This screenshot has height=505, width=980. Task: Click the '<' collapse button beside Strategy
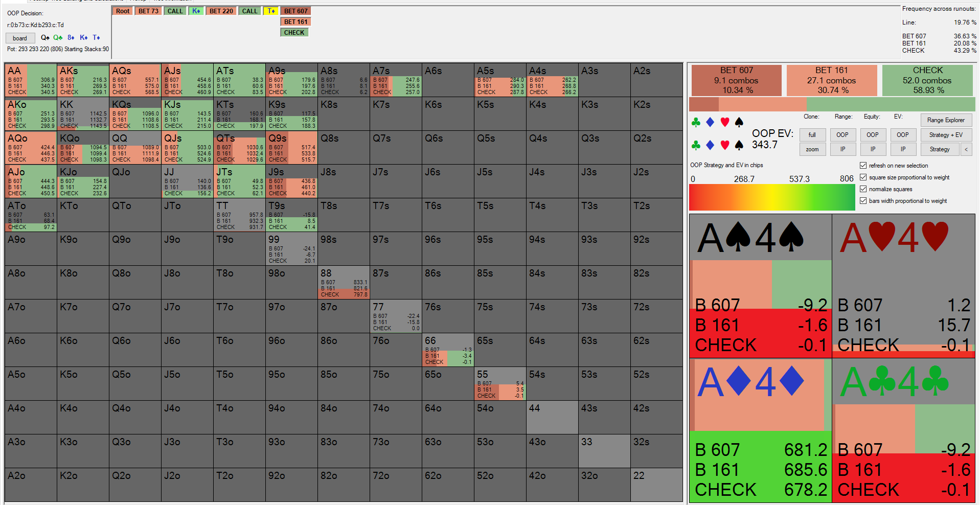click(966, 149)
